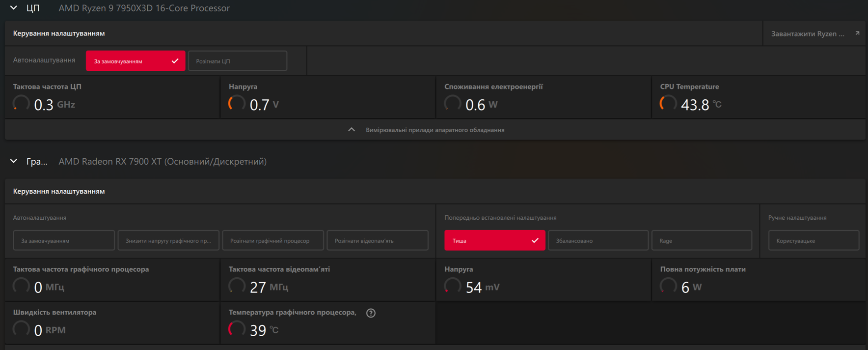Open Завантажити Ryzen ... external link
868x350 pixels.
click(x=814, y=33)
